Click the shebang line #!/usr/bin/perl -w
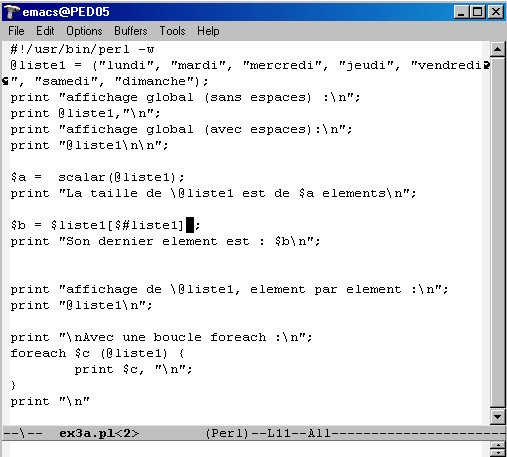Screen dimensions: 507x457 point(82,49)
